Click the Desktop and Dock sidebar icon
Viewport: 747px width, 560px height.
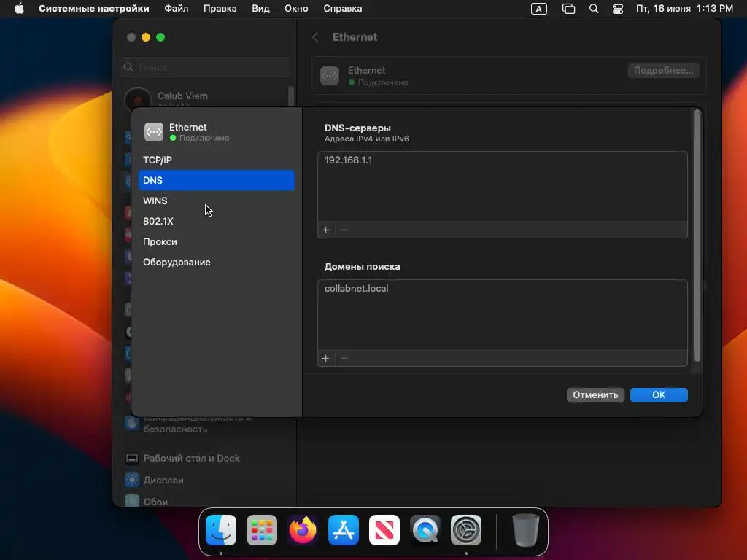click(132, 458)
